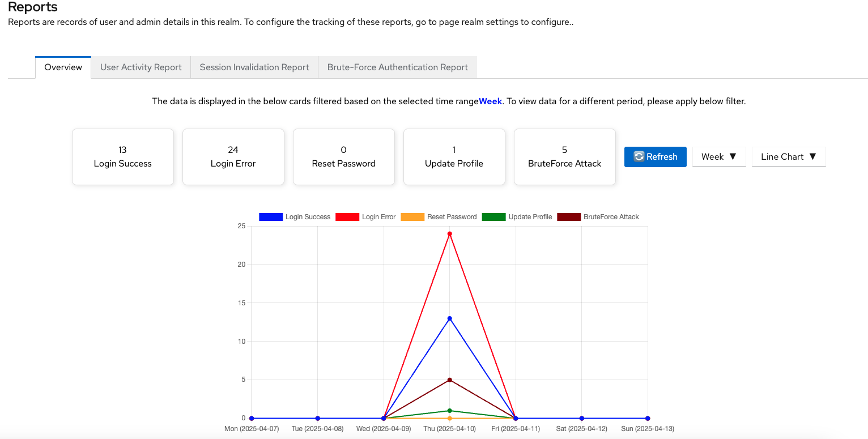
Task: Expand the Line Chart type dropdown
Action: [788, 157]
